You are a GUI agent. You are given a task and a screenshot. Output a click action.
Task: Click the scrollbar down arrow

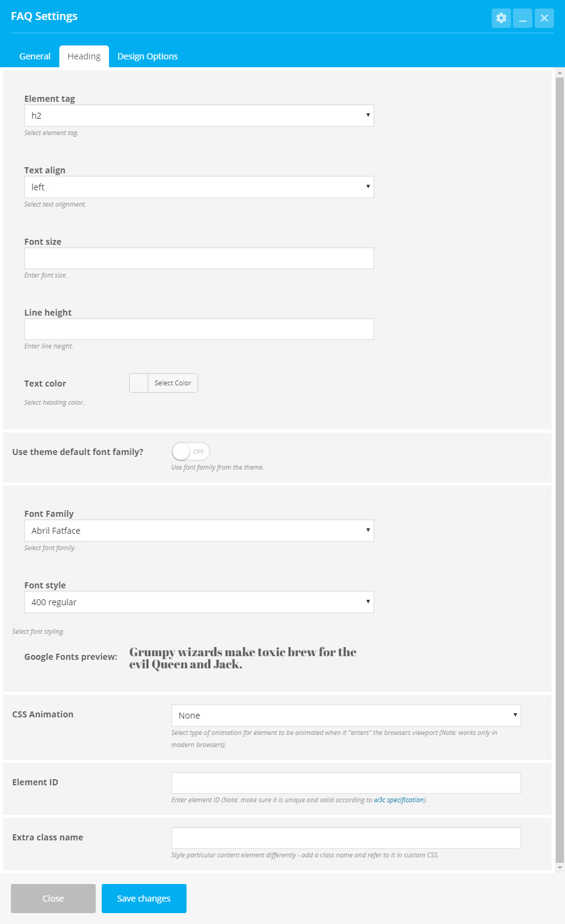click(560, 868)
